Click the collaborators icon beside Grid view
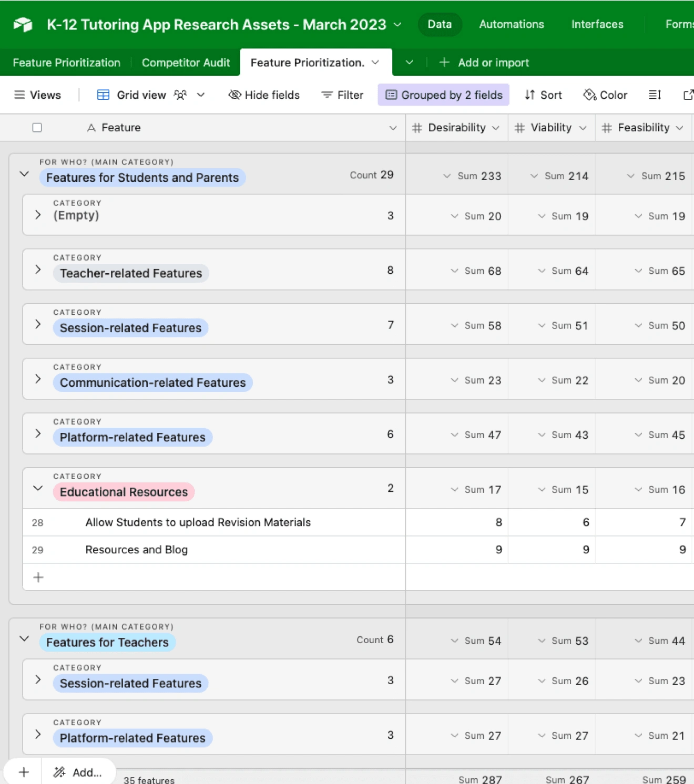The image size is (694, 784). pyautogui.click(x=180, y=95)
